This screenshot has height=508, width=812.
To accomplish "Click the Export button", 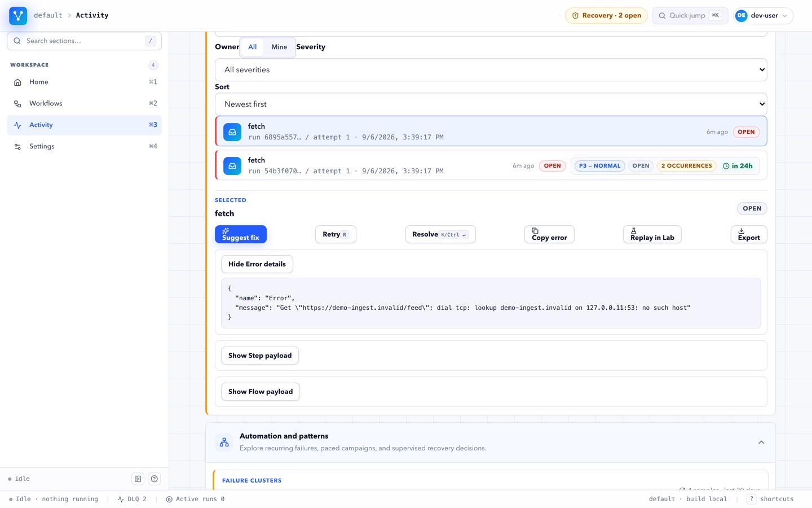I will click(x=749, y=234).
